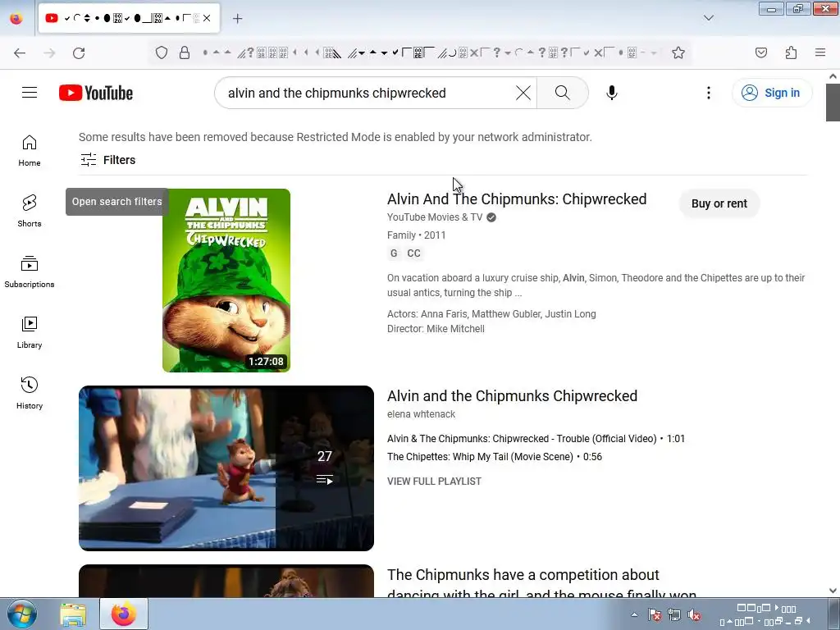Open the Firefox application menu
The width and height of the screenshot is (840, 630).
[820, 52]
